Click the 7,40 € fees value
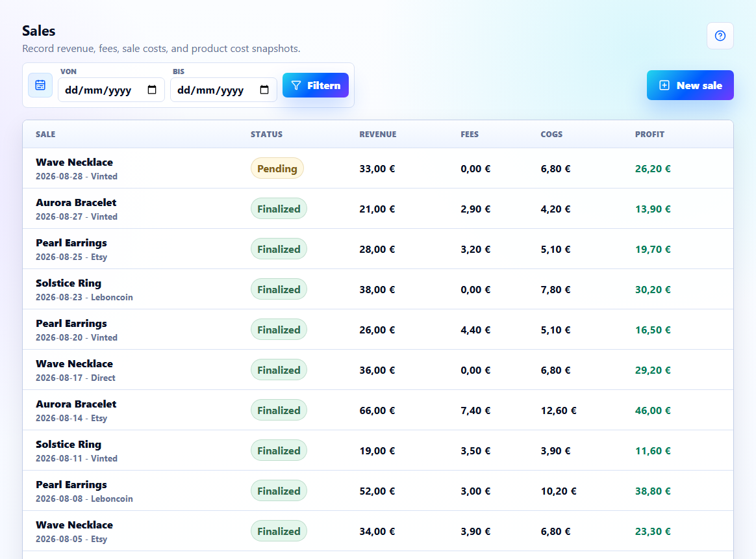This screenshot has width=756, height=559. tap(475, 411)
